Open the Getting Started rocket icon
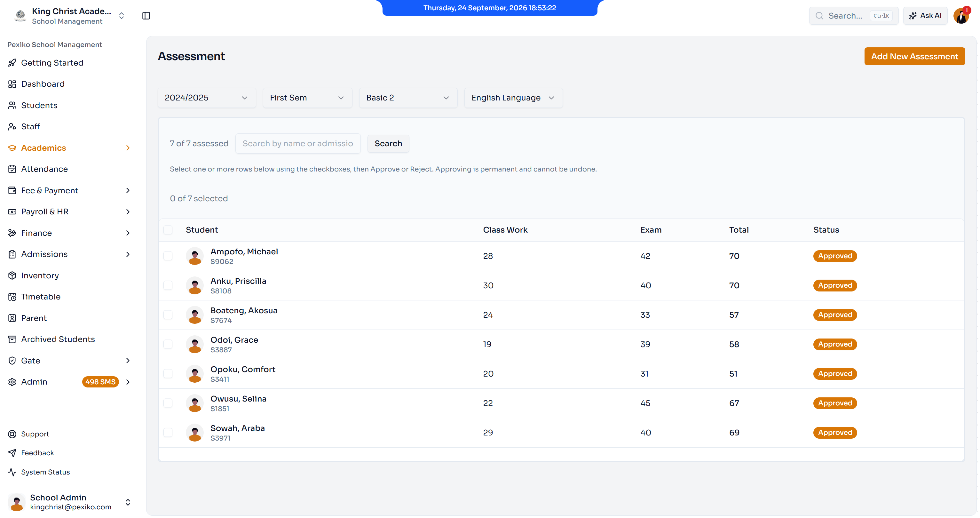Screen dimensions: 980x518 point(12,62)
